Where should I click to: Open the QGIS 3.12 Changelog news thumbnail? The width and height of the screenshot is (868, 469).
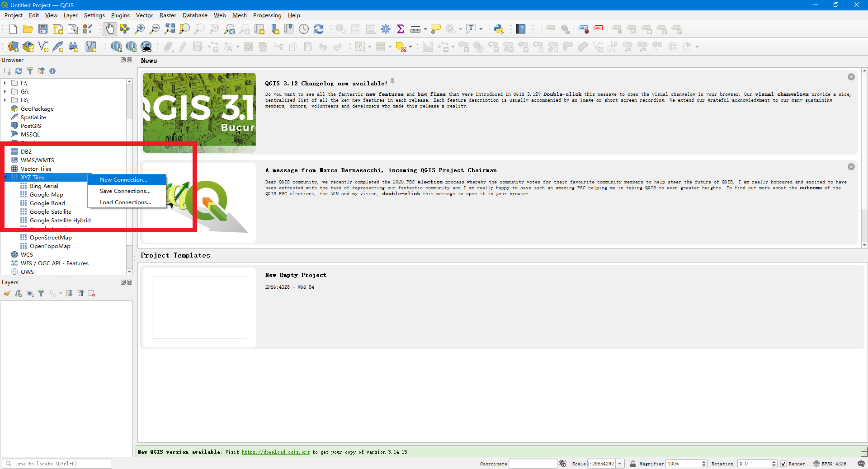point(199,113)
